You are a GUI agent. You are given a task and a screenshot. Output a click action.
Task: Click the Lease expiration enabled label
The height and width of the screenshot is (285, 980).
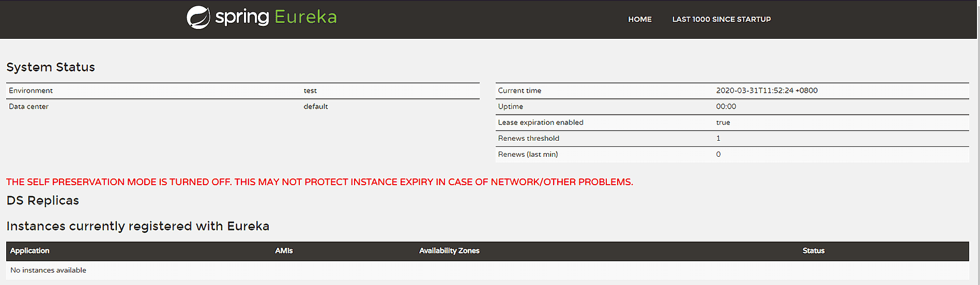point(541,123)
